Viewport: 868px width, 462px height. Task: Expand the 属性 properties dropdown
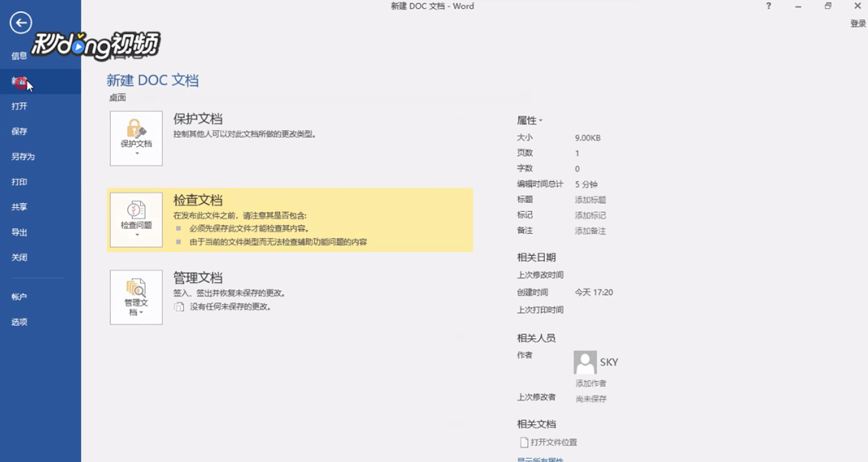point(530,120)
